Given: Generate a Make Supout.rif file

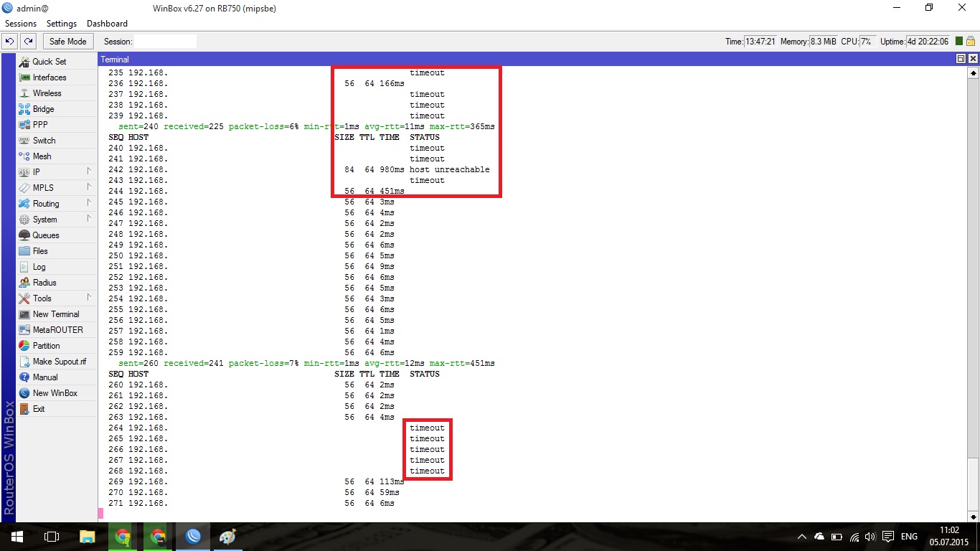Looking at the screenshot, I should coord(59,362).
